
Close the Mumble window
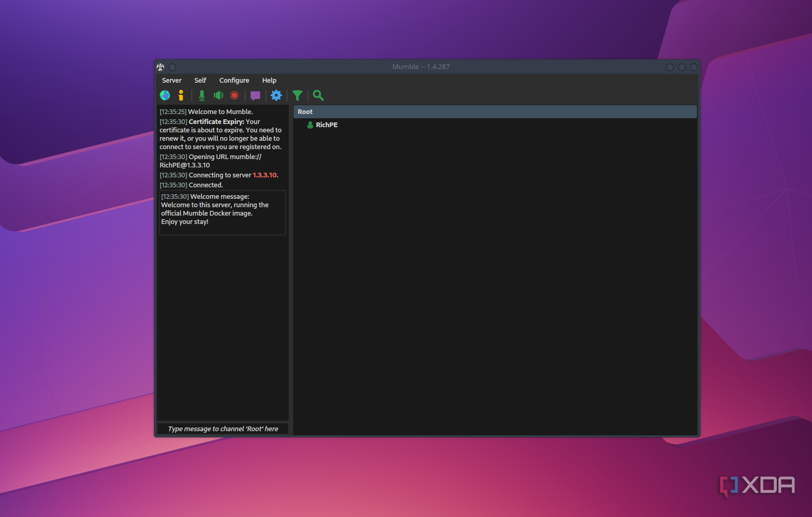tap(694, 67)
